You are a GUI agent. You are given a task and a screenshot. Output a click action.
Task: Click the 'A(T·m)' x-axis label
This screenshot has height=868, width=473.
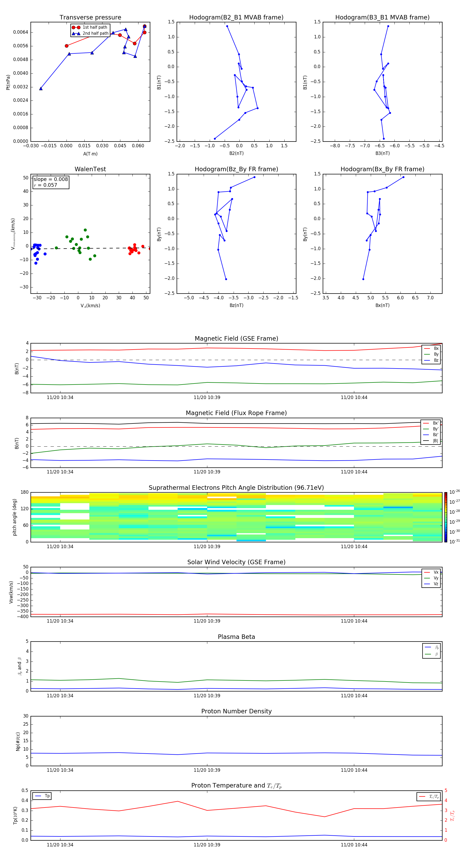coord(90,154)
